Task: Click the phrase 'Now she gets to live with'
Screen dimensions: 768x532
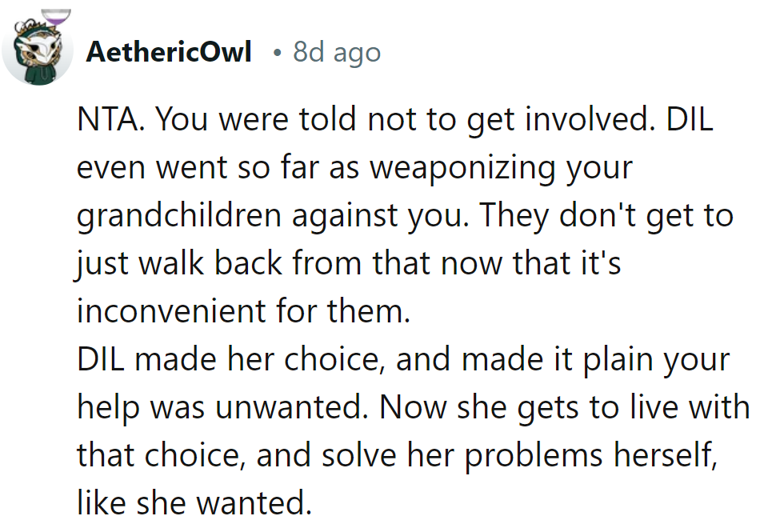Action: coord(565,408)
